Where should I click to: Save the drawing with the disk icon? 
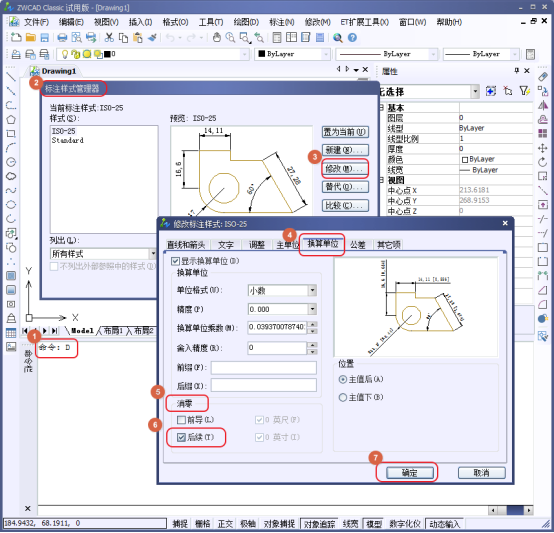(x=45, y=37)
